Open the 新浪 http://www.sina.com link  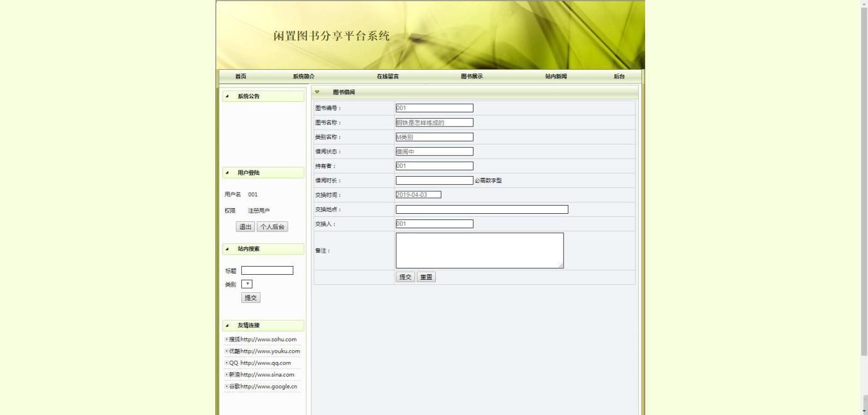261,374
